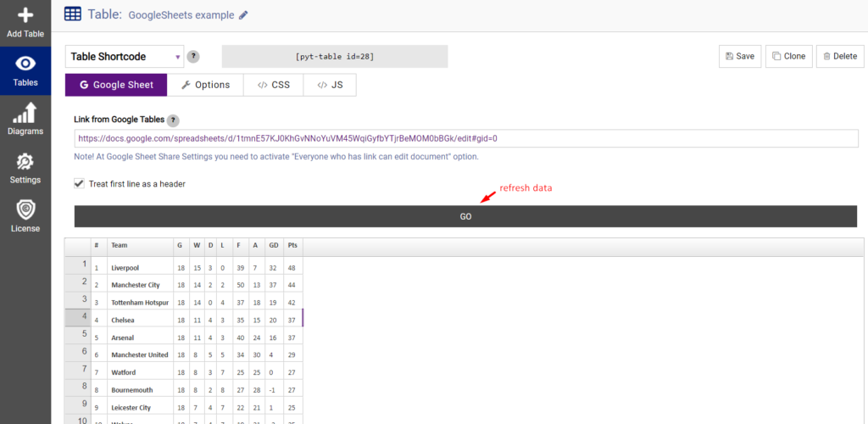Open Settings gear icon in sidebar
This screenshot has height=424, width=868.
[x=25, y=162]
